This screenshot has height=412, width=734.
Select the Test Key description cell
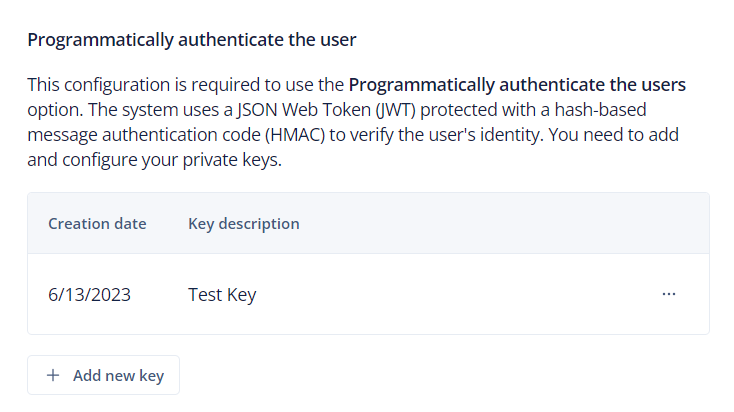click(222, 295)
